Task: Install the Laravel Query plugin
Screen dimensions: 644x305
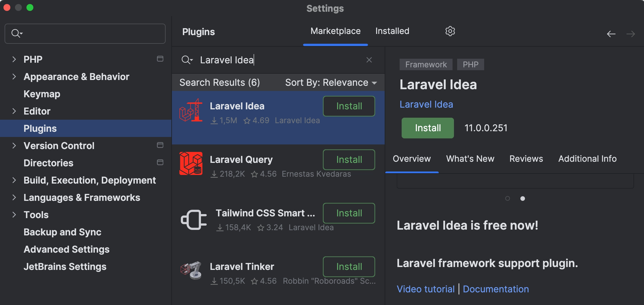Action: 349,160
